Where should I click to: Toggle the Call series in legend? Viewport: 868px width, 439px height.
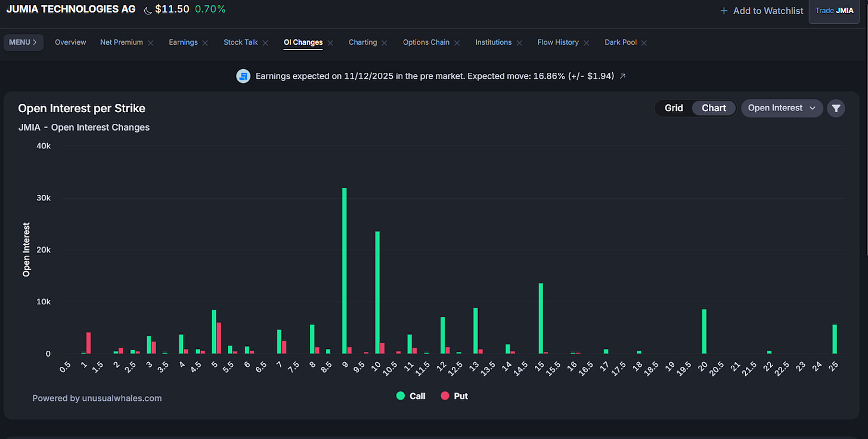pos(411,396)
